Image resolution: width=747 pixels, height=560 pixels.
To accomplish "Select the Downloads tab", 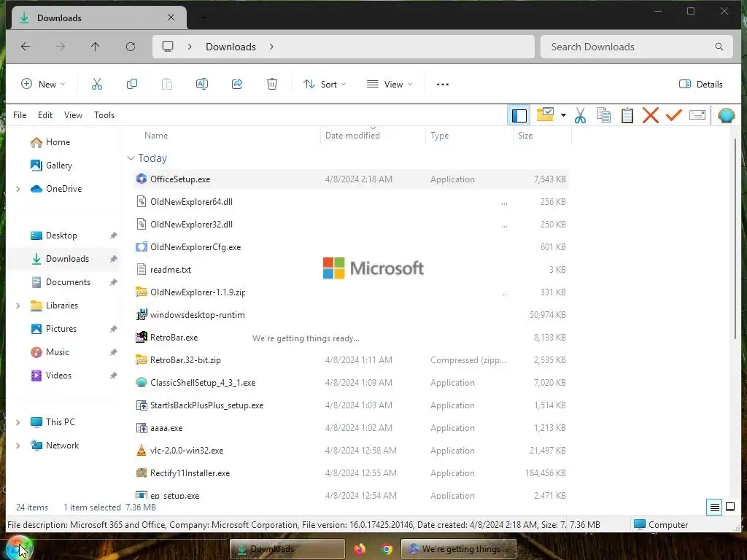I will coord(98,18).
